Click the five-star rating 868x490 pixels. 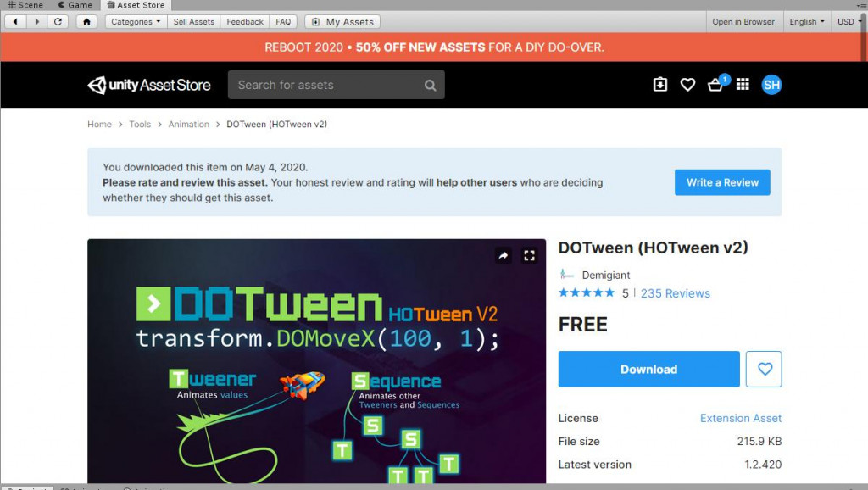[587, 292]
